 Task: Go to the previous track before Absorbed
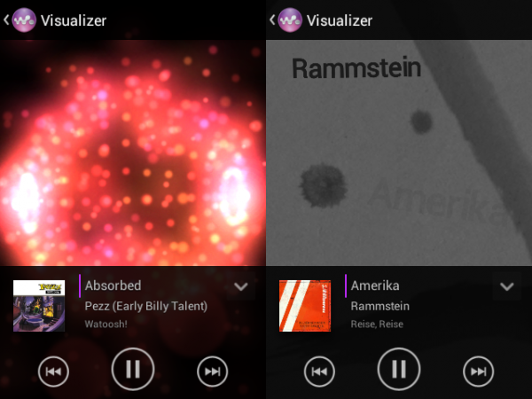pos(53,372)
